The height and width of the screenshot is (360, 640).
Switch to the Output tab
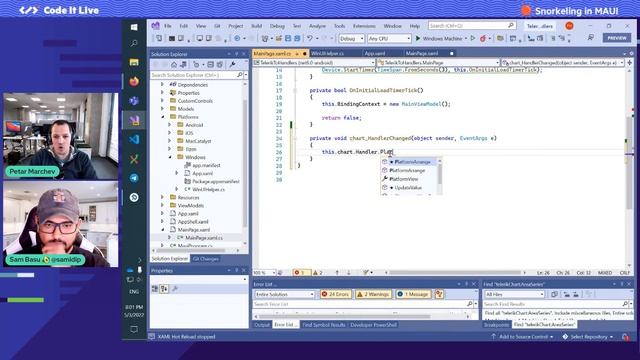coord(262,325)
